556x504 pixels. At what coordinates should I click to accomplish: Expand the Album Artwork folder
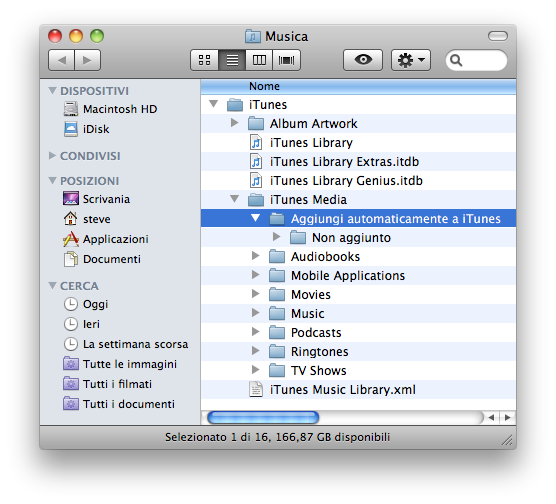coord(234,123)
